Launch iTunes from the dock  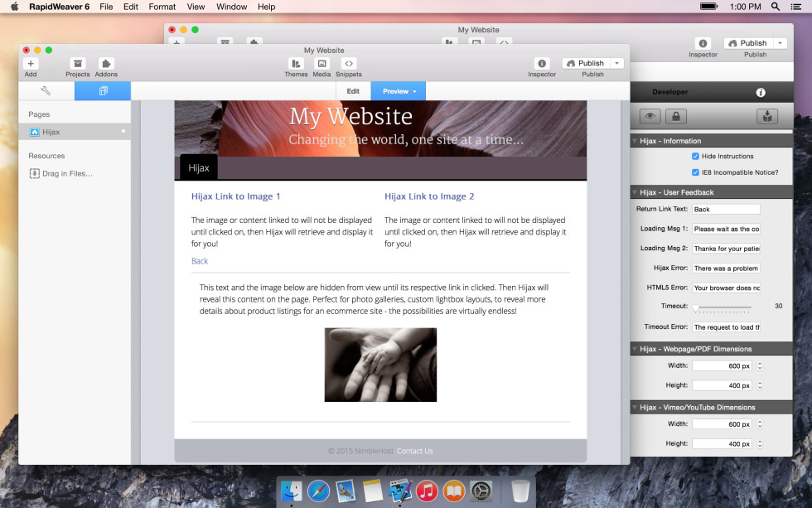[x=427, y=491]
